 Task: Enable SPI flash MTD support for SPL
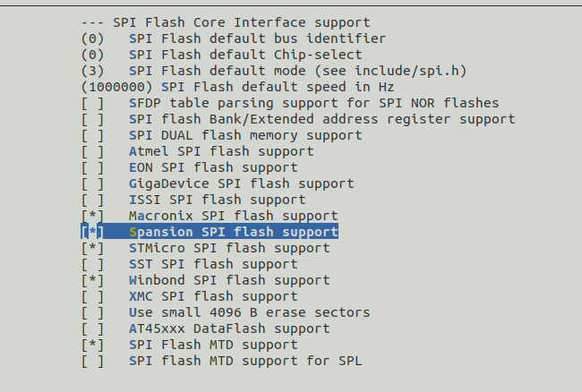point(92,361)
